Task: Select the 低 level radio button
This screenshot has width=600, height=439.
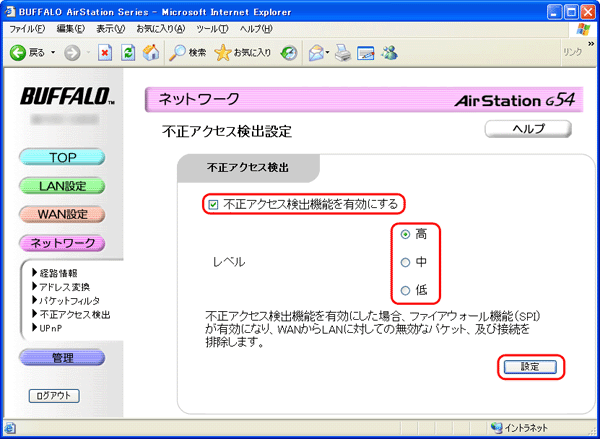Action: [x=405, y=291]
